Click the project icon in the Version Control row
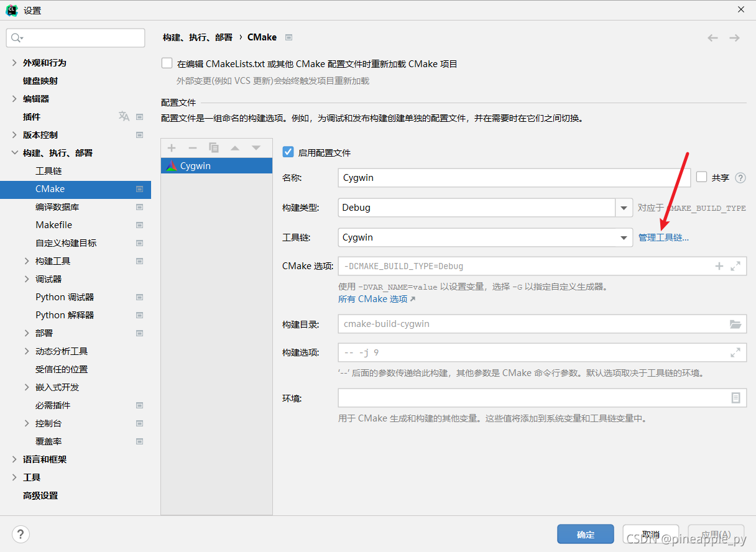This screenshot has height=552, width=756. pos(139,135)
